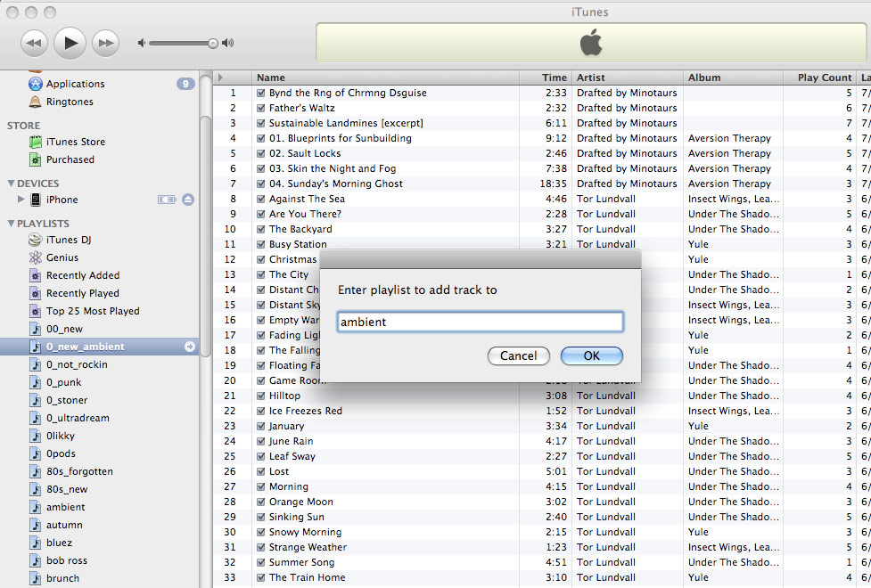
Task: Select the 0_ultradream playlist icon
Action: coord(36,418)
